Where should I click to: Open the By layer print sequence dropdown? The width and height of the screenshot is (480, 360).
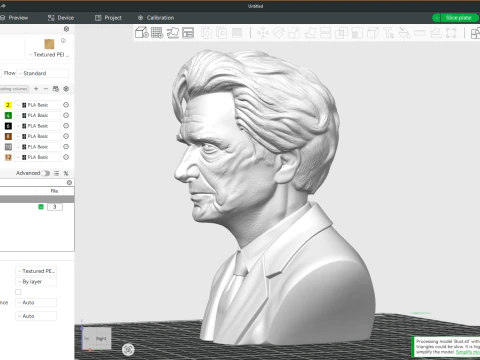click(x=36, y=282)
